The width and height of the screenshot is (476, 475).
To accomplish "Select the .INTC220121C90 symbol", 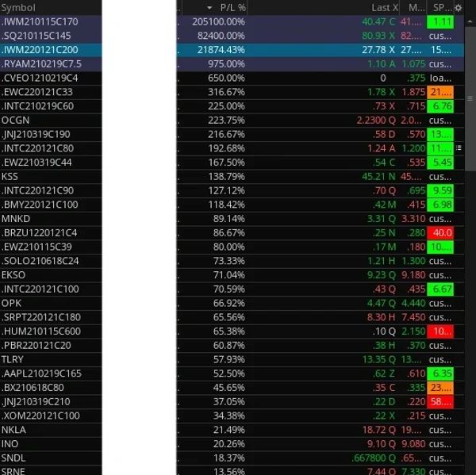I will click(37, 190).
